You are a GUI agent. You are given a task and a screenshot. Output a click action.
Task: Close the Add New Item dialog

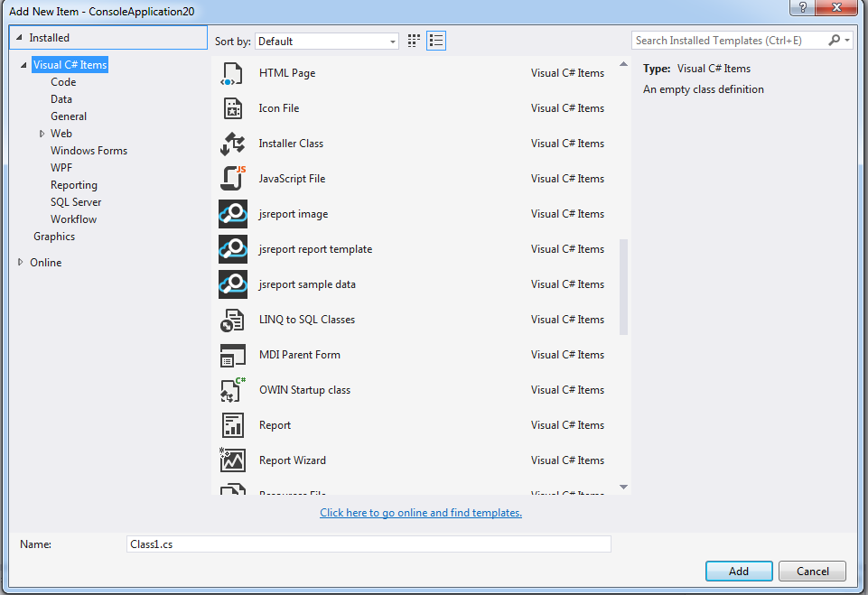pyautogui.click(x=837, y=7)
